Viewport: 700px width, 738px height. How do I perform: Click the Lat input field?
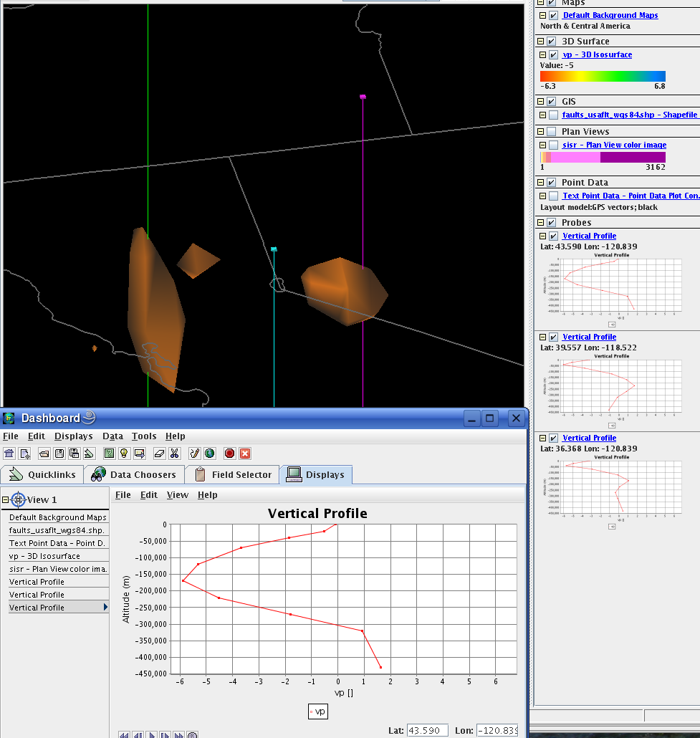click(427, 730)
